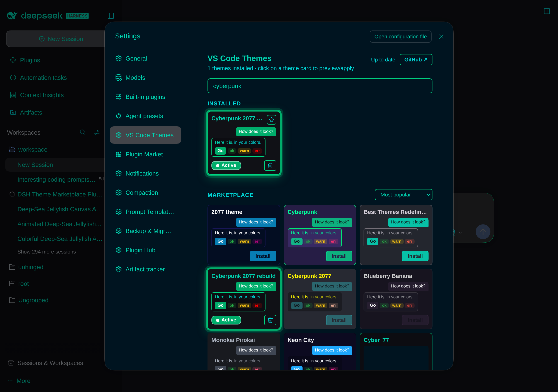Preview the Neon City theme card

(x=320, y=352)
